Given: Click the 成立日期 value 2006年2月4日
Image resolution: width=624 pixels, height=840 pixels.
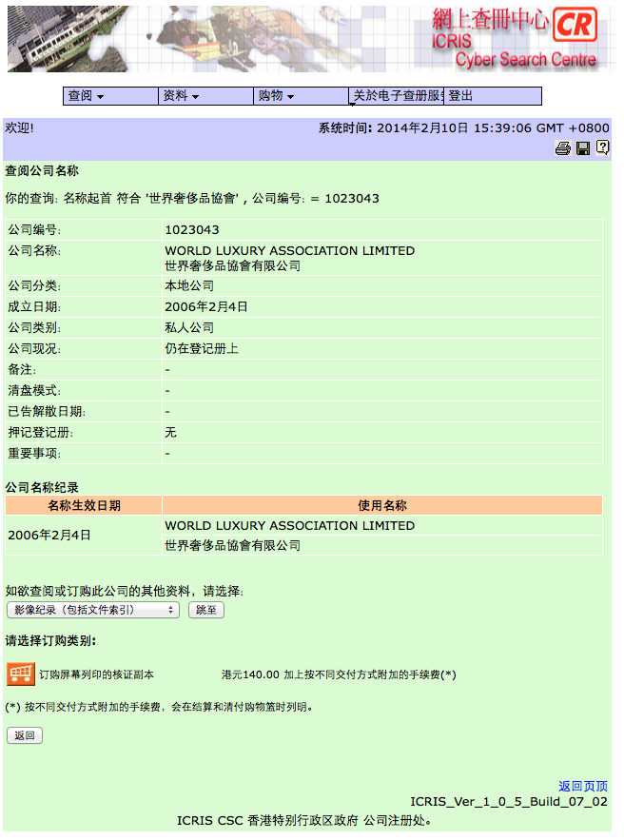Looking at the screenshot, I should pos(205,307).
